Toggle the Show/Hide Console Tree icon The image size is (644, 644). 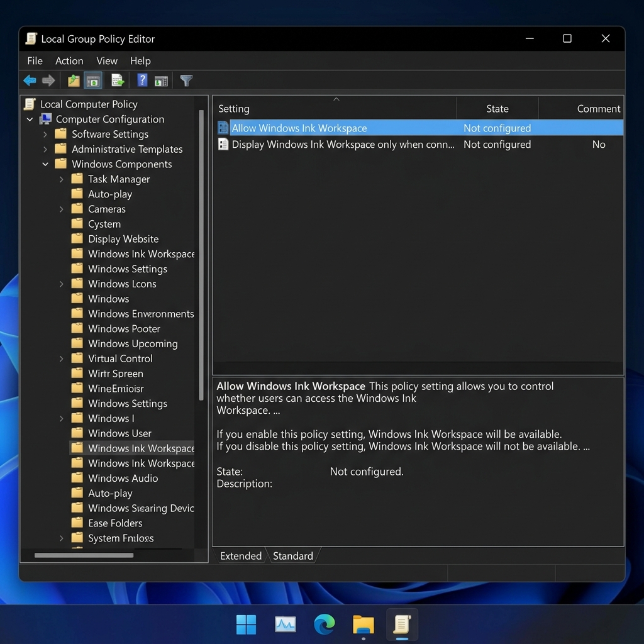point(93,80)
